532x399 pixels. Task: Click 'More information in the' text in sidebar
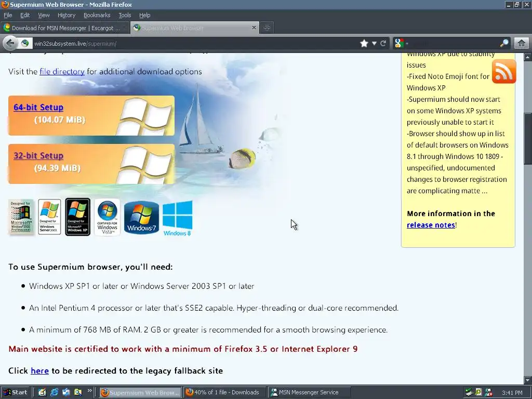point(451,214)
